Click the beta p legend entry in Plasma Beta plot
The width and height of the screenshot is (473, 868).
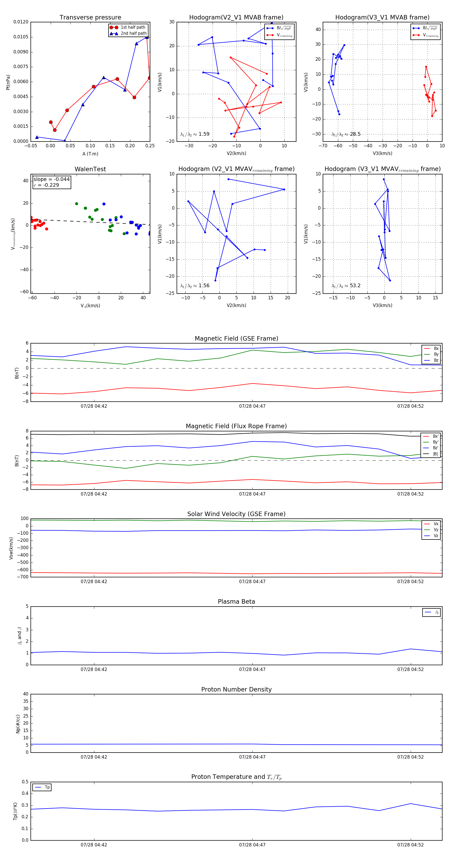coord(431,612)
